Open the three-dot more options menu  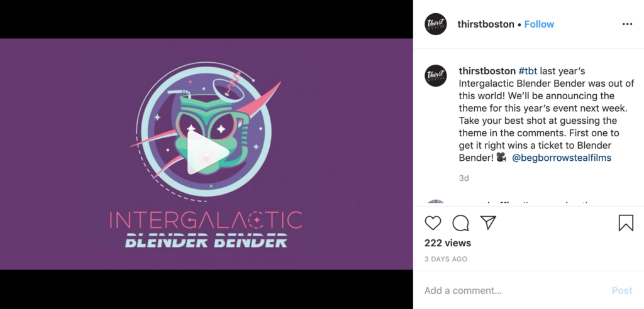tap(627, 24)
